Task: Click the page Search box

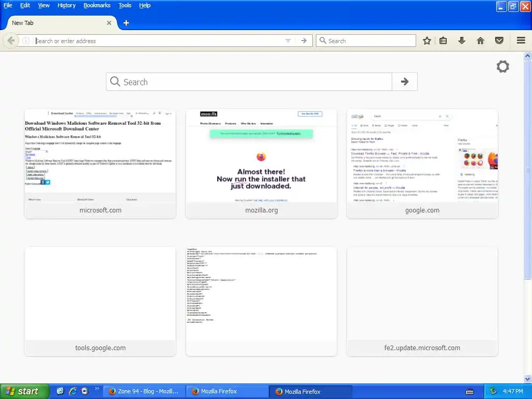Action: 249,82
